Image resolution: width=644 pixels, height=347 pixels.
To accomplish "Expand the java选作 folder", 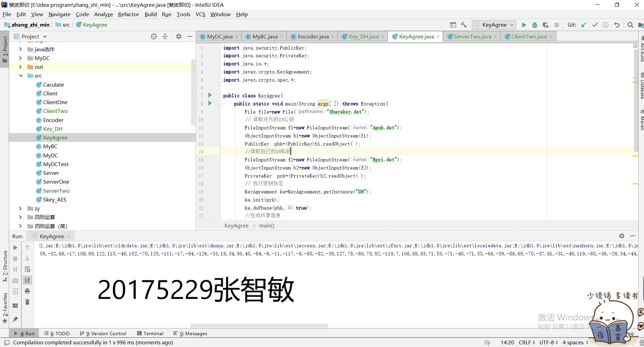I will click(20, 49).
